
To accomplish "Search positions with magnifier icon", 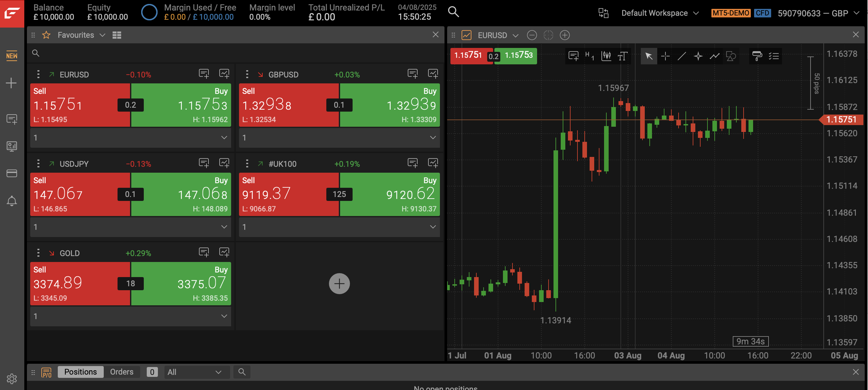I will (x=242, y=372).
